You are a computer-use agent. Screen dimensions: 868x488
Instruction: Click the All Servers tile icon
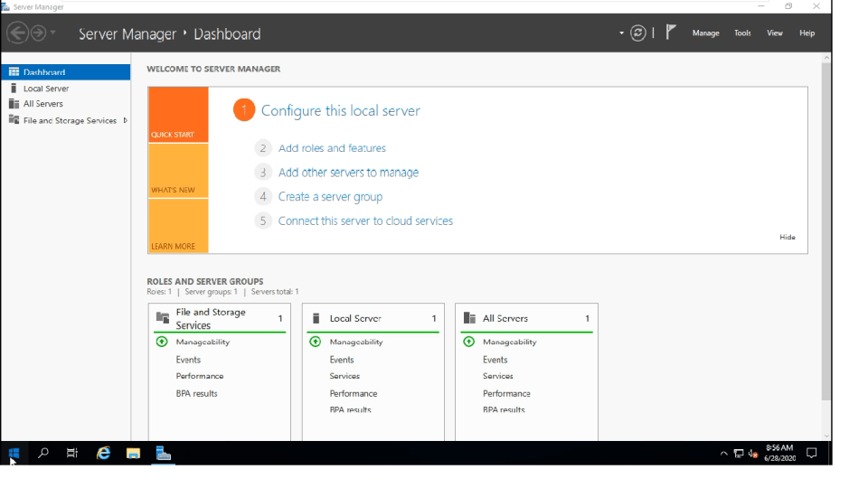coord(469,317)
